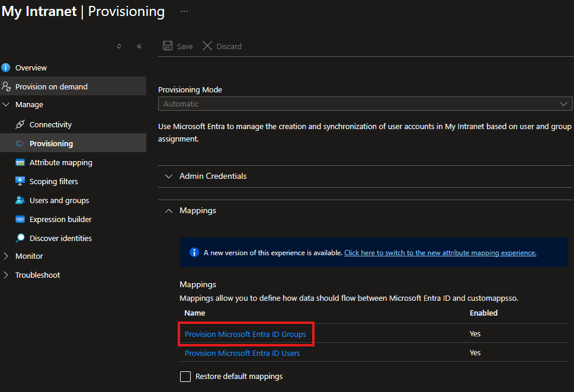This screenshot has height=392, width=574.
Task: Click the My Intranet page title
Action: [39, 11]
